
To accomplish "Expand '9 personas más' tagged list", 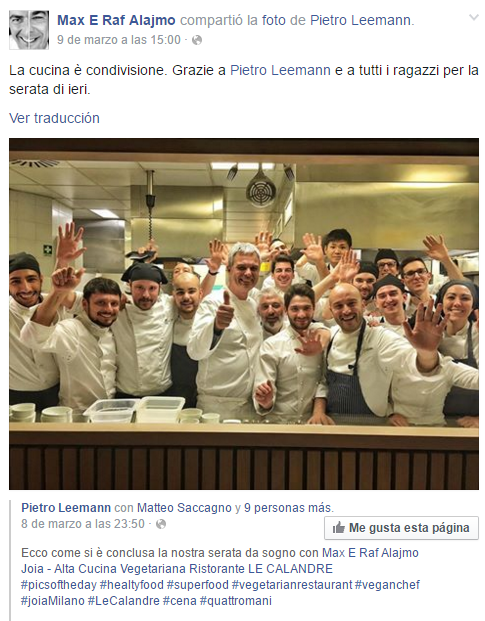I will click(289, 508).
